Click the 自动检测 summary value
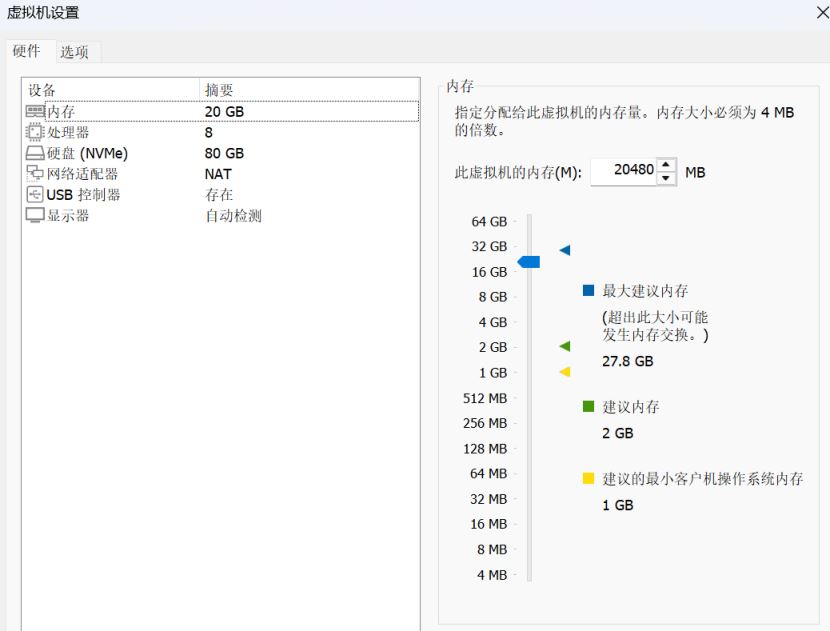The height and width of the screenshot is (631, 830). point(233,215)
